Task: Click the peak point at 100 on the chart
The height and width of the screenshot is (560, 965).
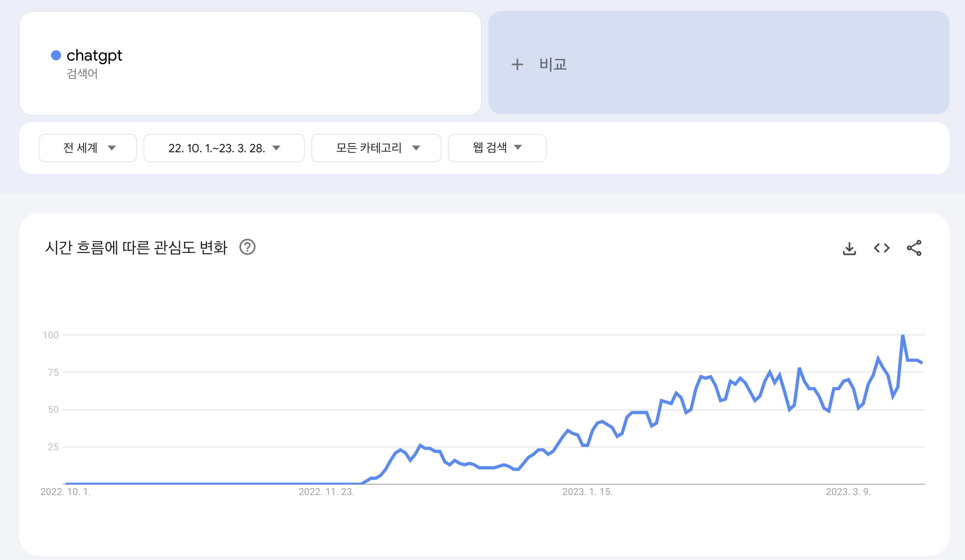Action: pyautogui.click(x=903, y=336)
